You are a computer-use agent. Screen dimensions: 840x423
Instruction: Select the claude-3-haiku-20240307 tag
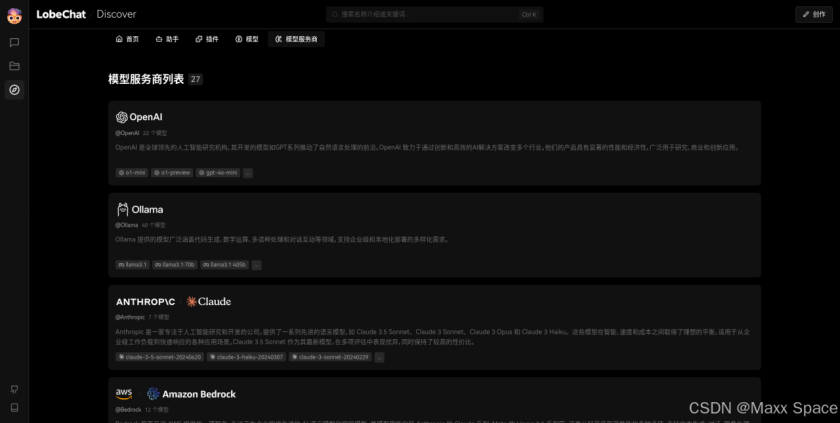[x=246, y=357]
